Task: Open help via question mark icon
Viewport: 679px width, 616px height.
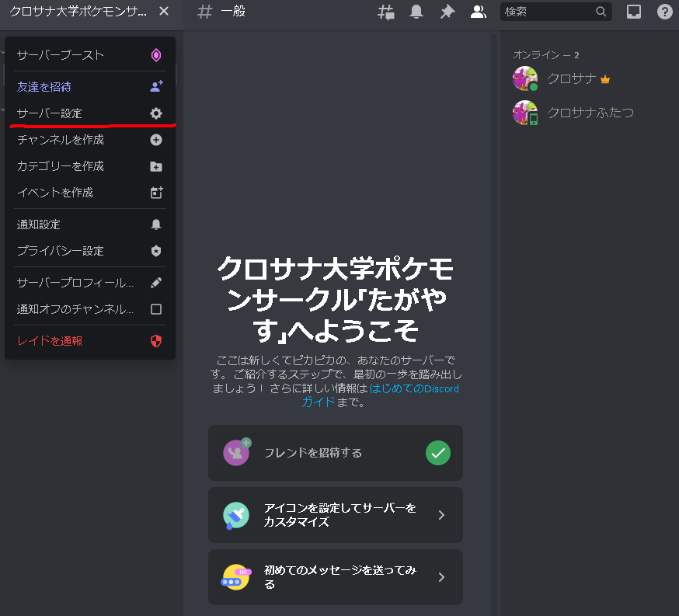Action: [x=665, y=12]
